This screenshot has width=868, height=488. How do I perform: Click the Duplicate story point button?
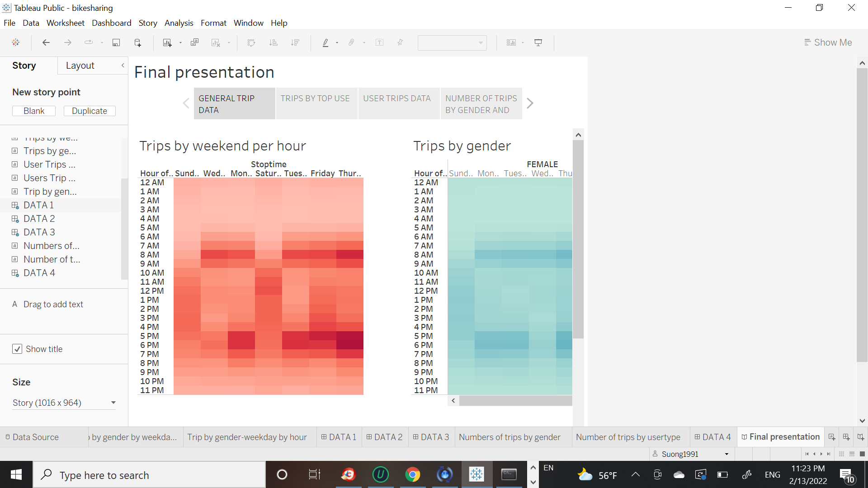(90, 111)
